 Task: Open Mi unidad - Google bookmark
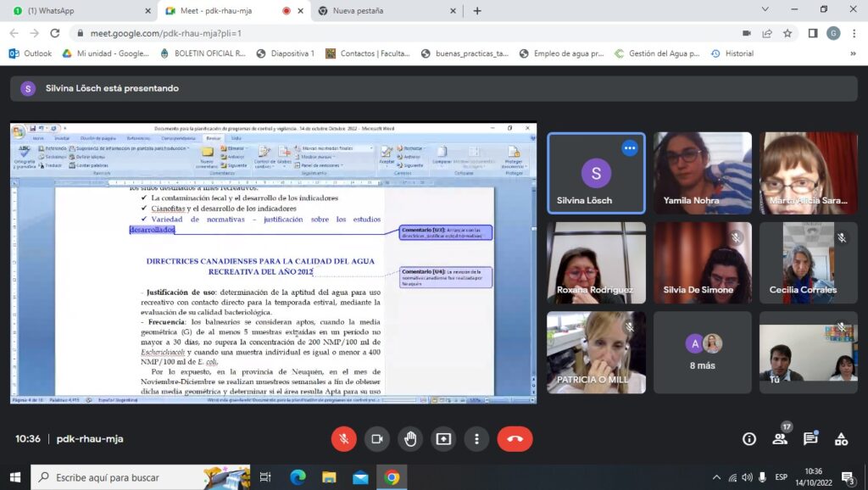[x=106, y=53]
